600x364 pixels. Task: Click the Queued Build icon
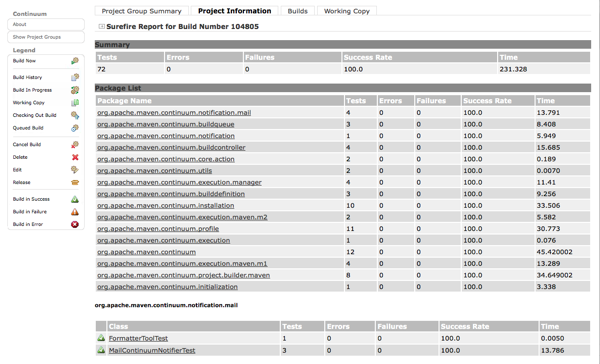pos(75,128)
